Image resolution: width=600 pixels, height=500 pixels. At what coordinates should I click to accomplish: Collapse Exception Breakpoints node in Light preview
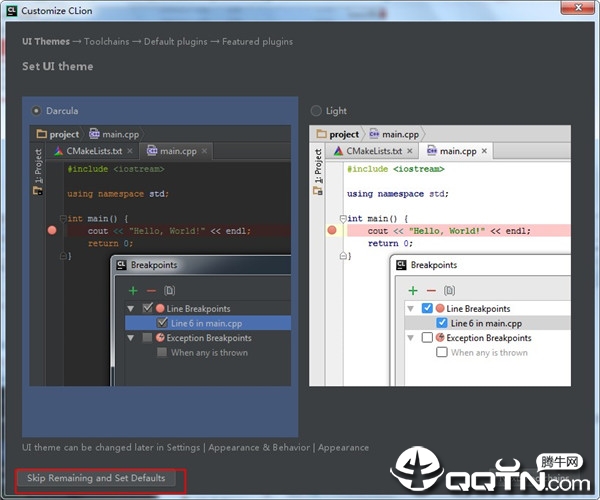[x=411, y=338]
